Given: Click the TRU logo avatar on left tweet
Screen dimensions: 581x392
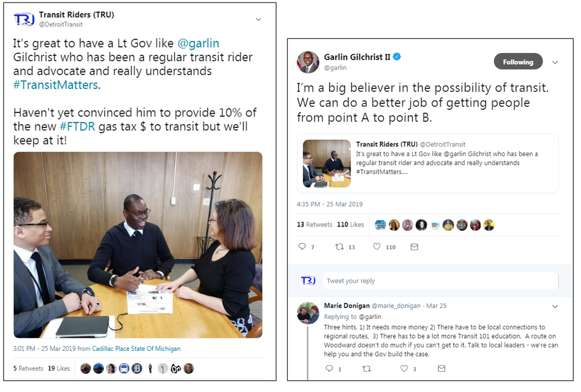Looking at the screenshot, I should click(24, 19).
